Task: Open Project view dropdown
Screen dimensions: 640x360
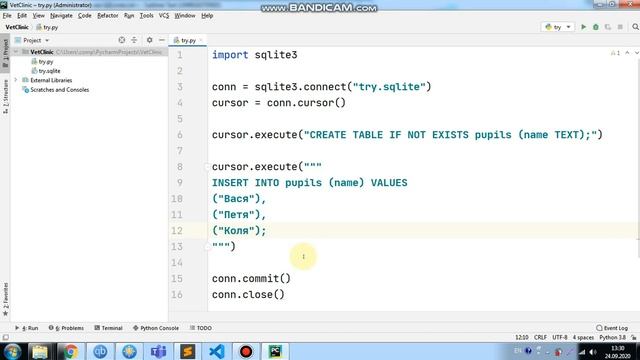Action: click(32, 40)
